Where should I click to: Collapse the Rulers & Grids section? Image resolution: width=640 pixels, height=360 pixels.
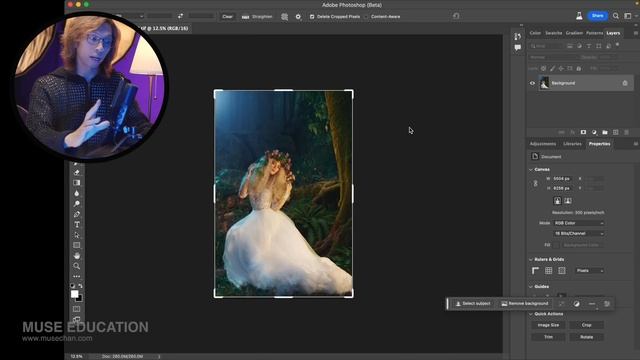tap(531, 260)
